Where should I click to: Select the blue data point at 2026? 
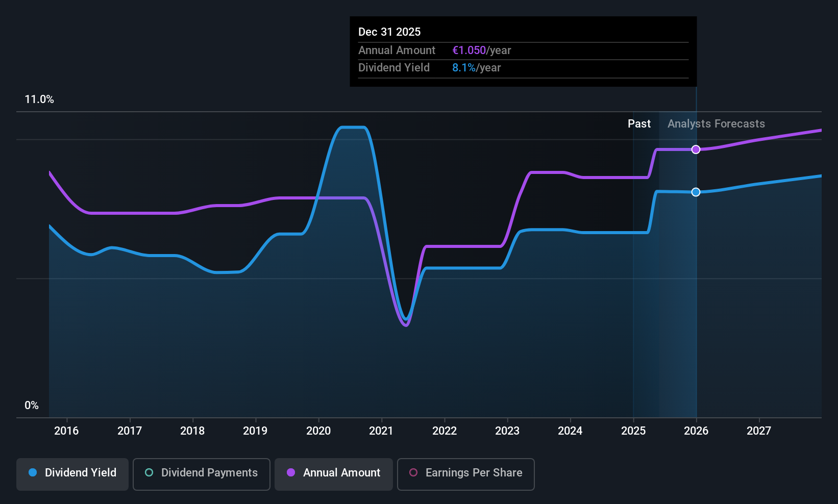coord(696,192)
